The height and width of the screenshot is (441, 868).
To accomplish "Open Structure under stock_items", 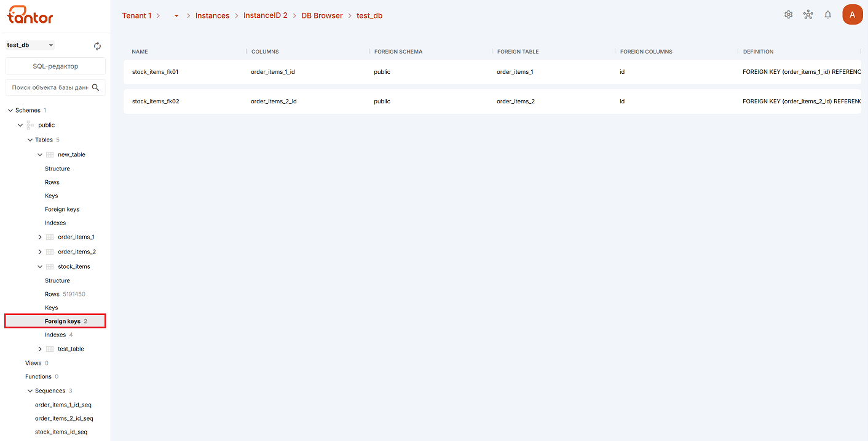I will pyautogui.click(x=57, y=280).
